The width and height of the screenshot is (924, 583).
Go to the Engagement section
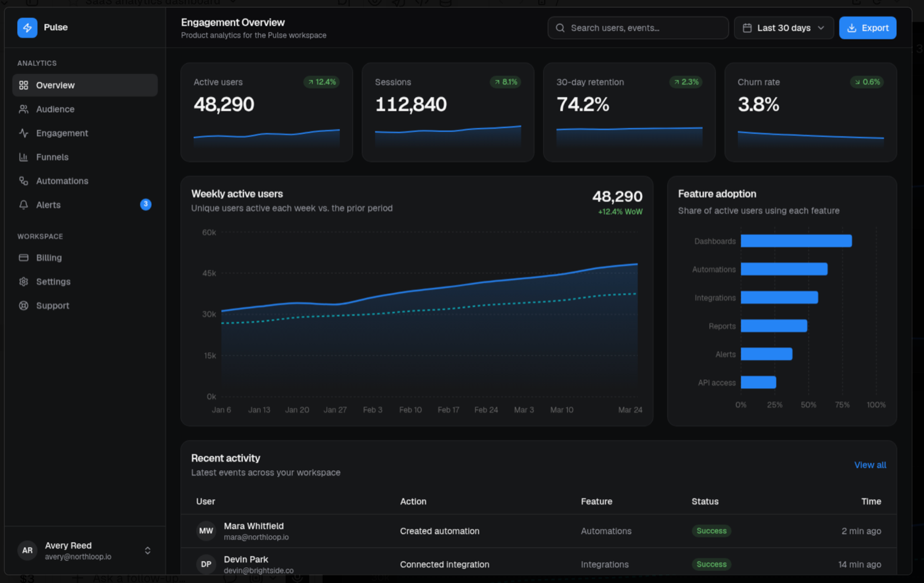tap(85, 133)
